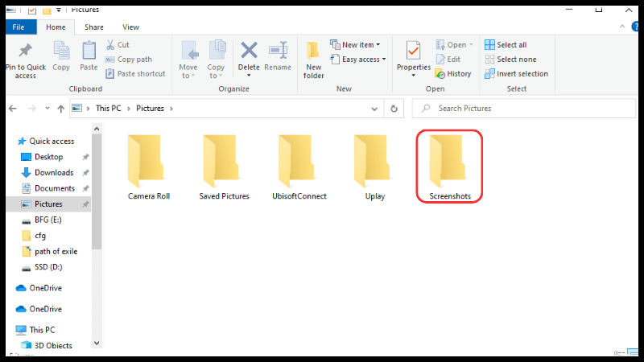Expand Delete options arrow below Delete
The width and height of the screenshot is (644, 362).
(x=249, y=76)
